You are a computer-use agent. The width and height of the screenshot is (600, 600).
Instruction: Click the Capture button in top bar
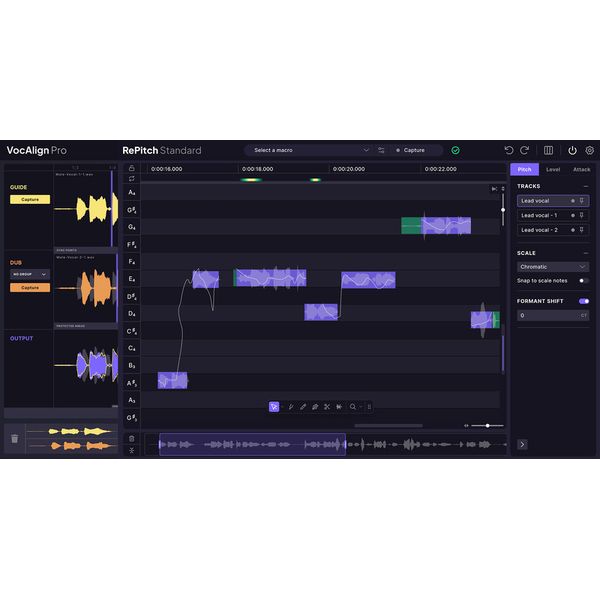click(x=411, y=150)
